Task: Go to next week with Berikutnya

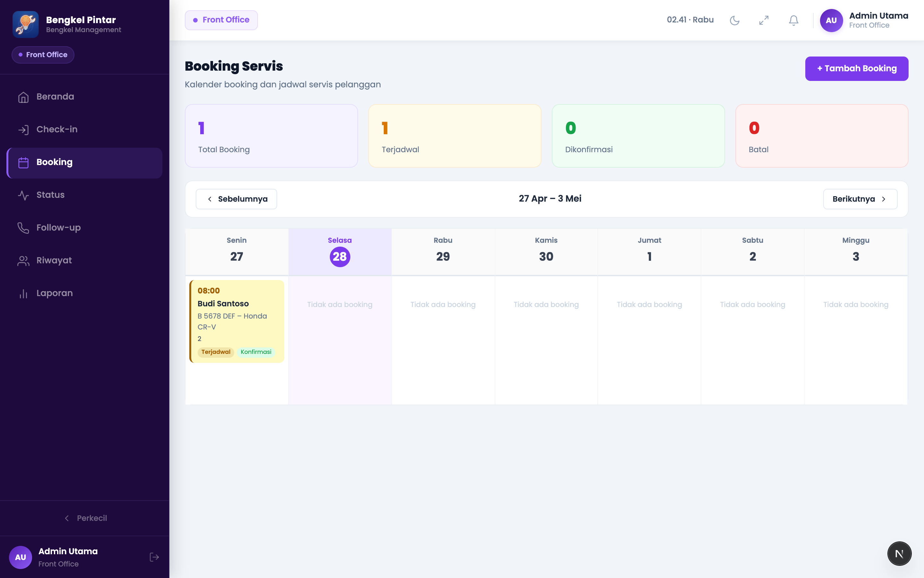Action: [x=860, y=199]
